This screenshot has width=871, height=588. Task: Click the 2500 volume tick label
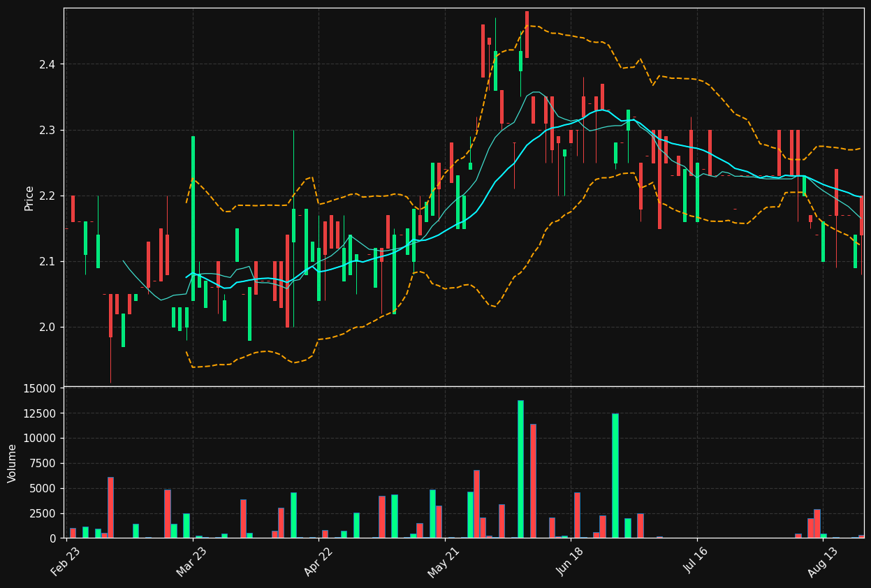click(x=43, y=514)
